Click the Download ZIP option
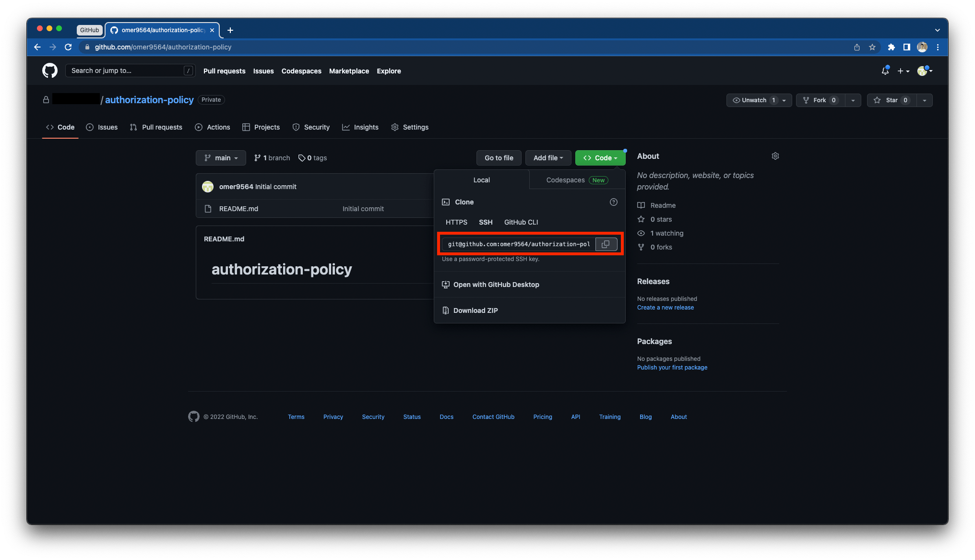Image resolution: width=975 pixels, height=560 pixels. 476,310
